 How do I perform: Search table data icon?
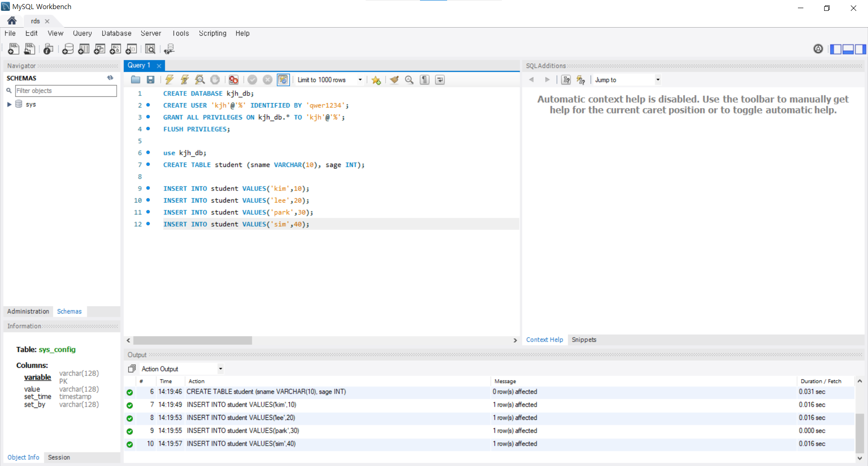point(150,49)
